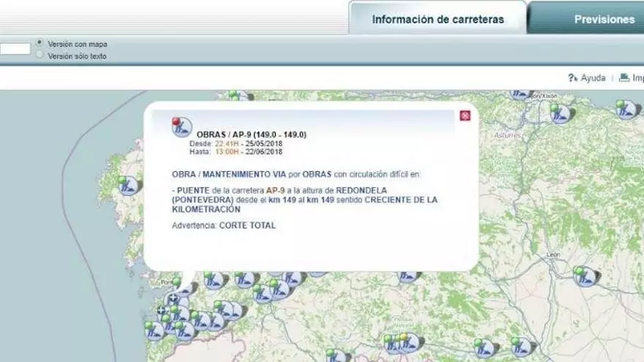
Task: Click the roadworks marker on Galicia's west coast
Action: tap(130, 186)
